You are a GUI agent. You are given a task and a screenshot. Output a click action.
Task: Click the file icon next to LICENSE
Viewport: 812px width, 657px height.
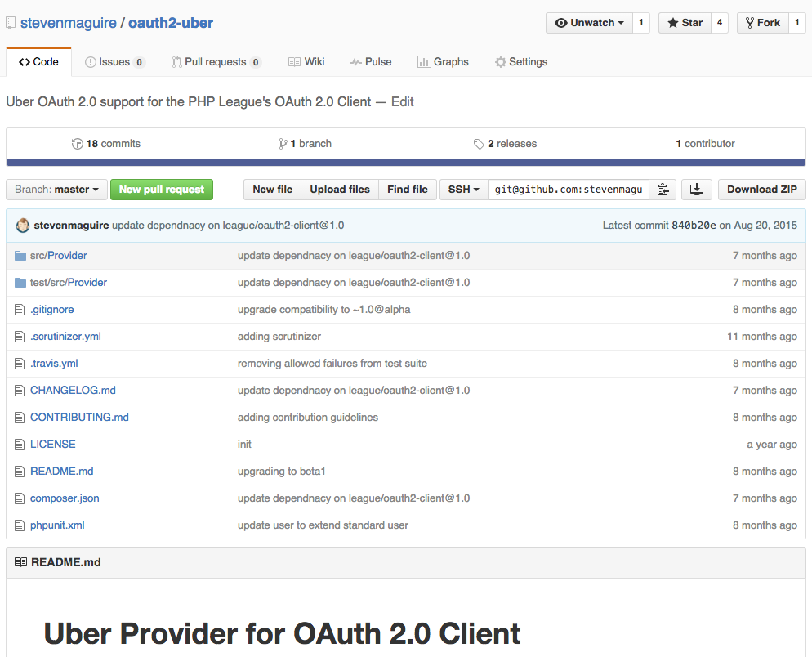pos(20,445)
